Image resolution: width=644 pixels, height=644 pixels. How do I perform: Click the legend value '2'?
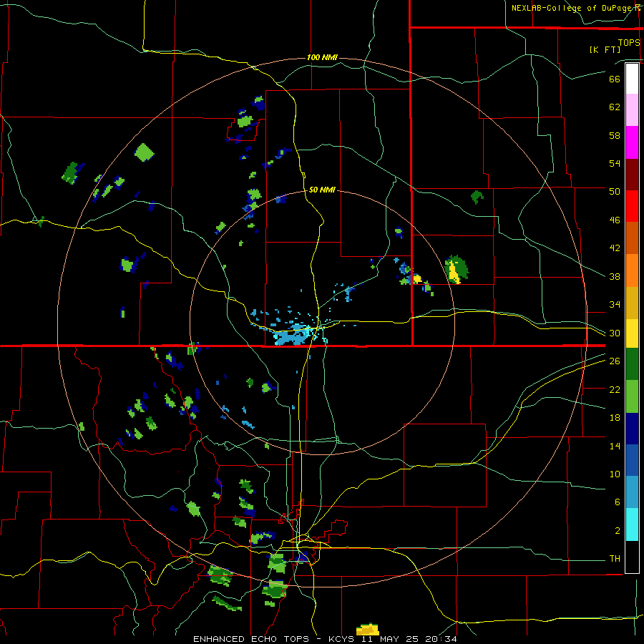coord(618,531)
